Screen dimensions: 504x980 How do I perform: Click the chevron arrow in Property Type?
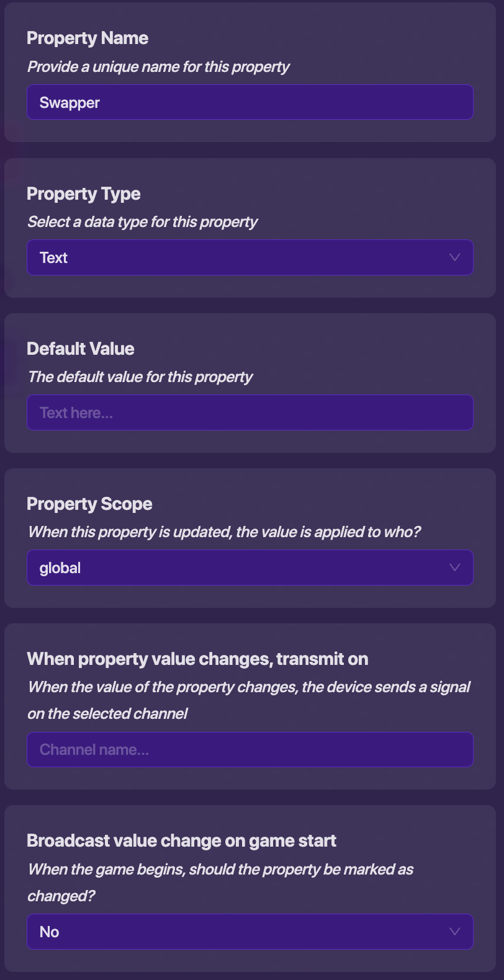[454, 257]
